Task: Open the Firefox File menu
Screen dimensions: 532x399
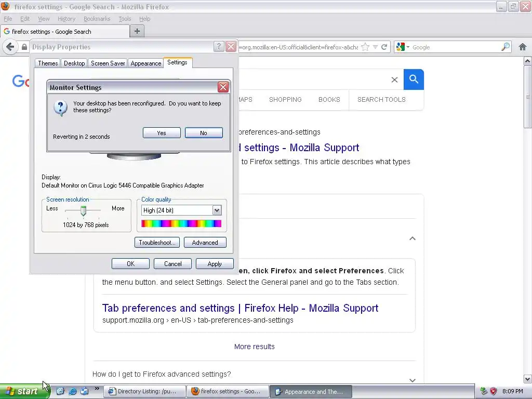Action: click(8, 19)
